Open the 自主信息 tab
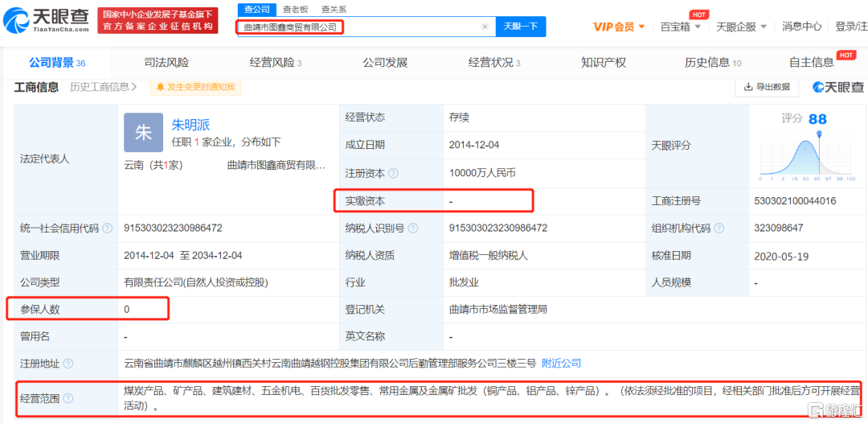 click(x=812, y=63)
